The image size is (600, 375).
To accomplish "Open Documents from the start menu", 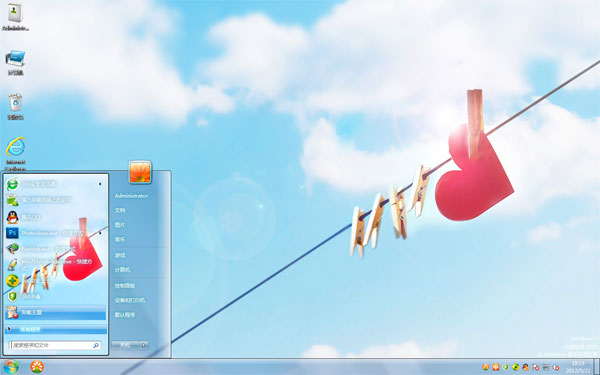I will click(120, 210).
